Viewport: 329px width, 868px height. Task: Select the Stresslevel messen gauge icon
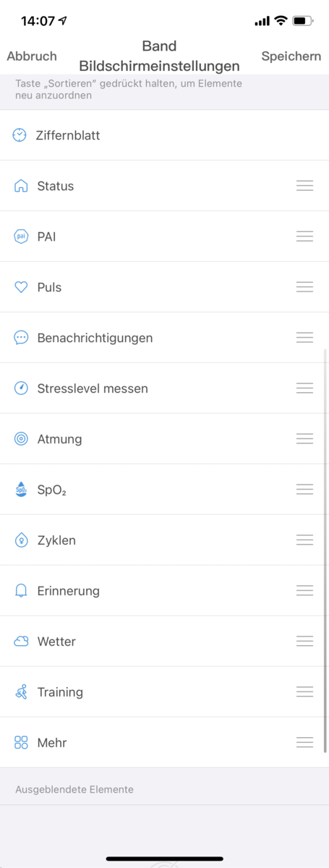[x=22, y=388]
